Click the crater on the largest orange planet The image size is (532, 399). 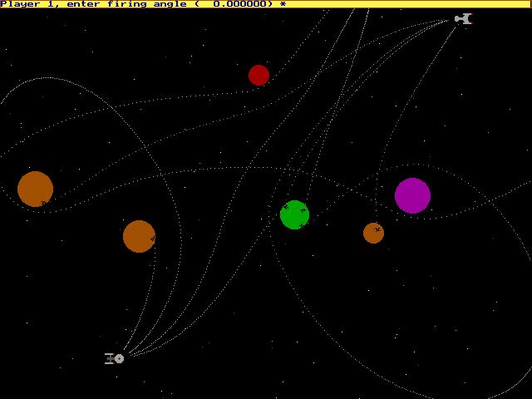pos(43,202)
